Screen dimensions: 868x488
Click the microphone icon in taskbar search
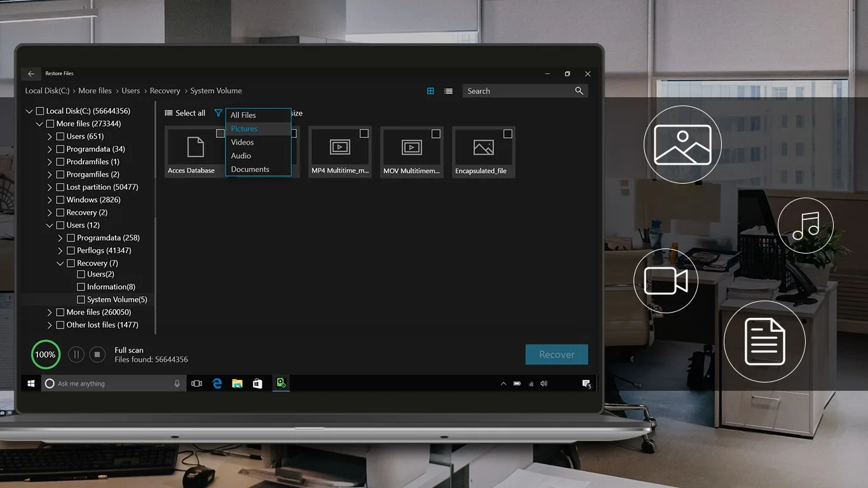[x=177, y=383]
